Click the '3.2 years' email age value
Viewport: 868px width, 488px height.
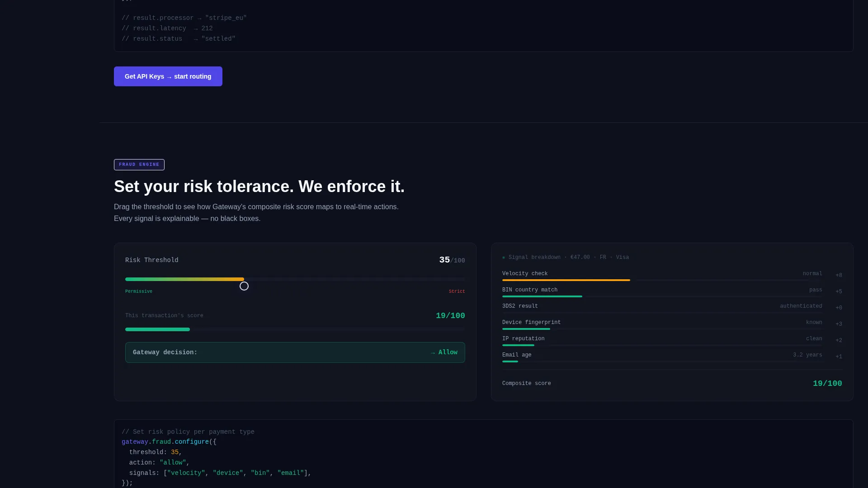(x=807, y=355)
